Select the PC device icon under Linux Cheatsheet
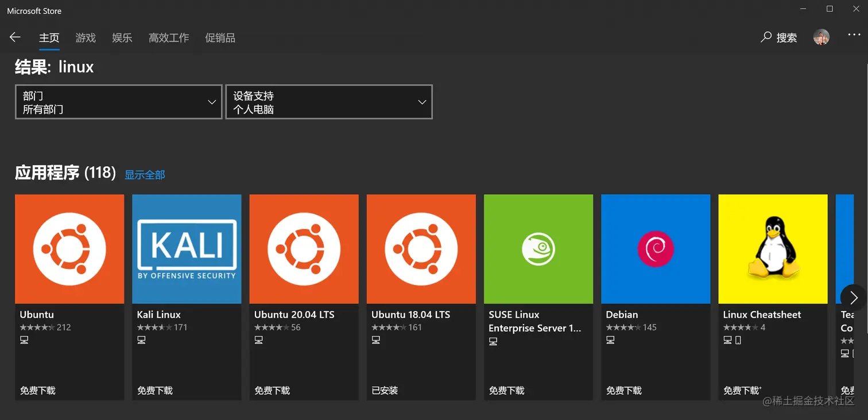 click(x=727, y=340)
